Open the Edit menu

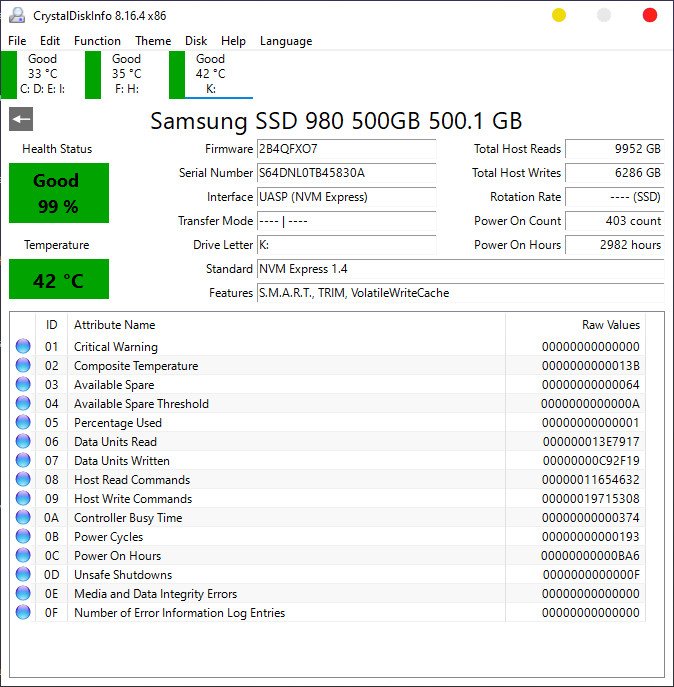[x=50, y=41]
